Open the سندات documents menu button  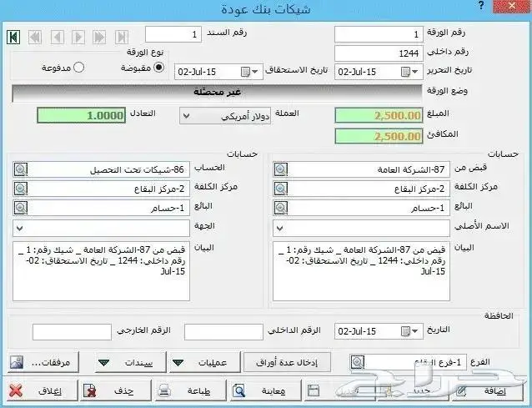pyautogui.click(x=130, y=362)
